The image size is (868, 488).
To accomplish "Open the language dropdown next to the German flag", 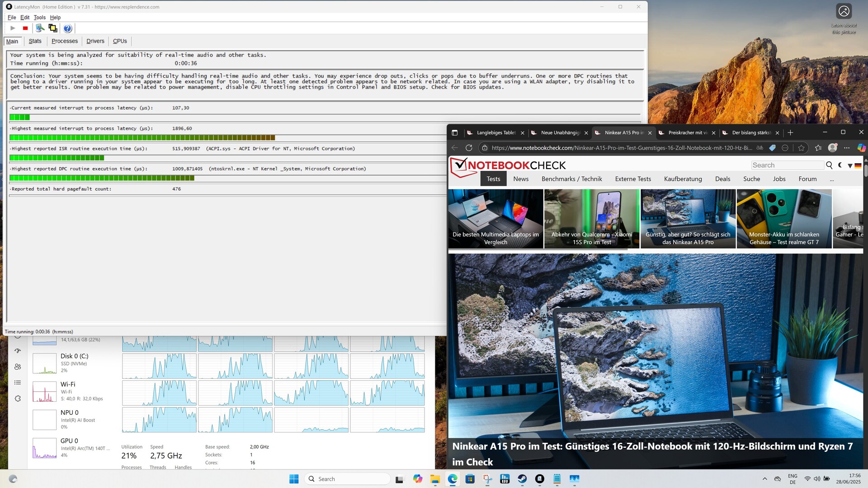I will 850,166.
